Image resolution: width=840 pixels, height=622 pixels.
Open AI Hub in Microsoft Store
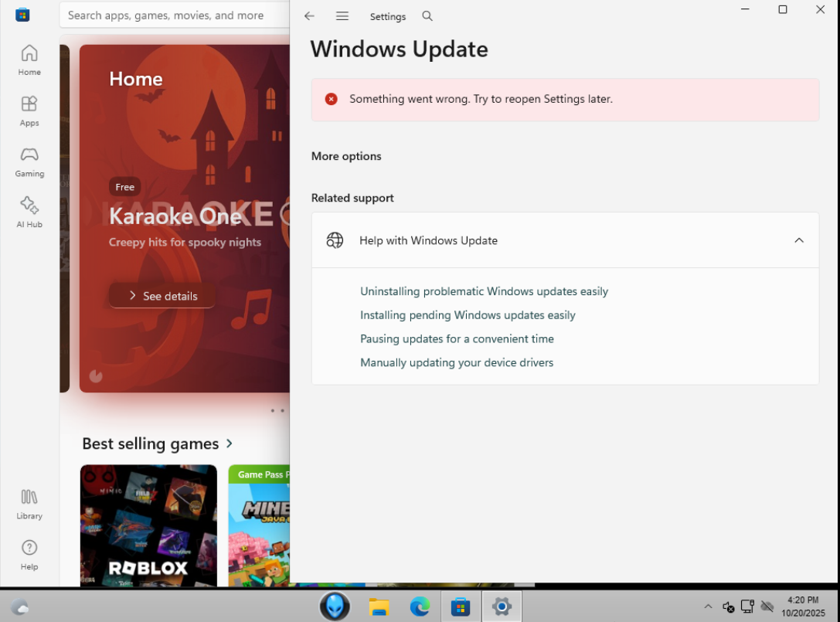point(29,212)
